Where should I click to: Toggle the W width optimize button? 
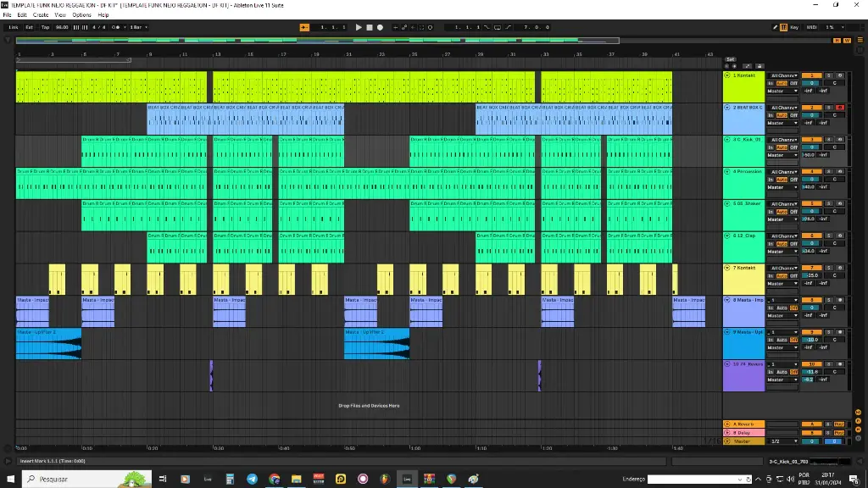pyautogui.click(x=847, y=41)
